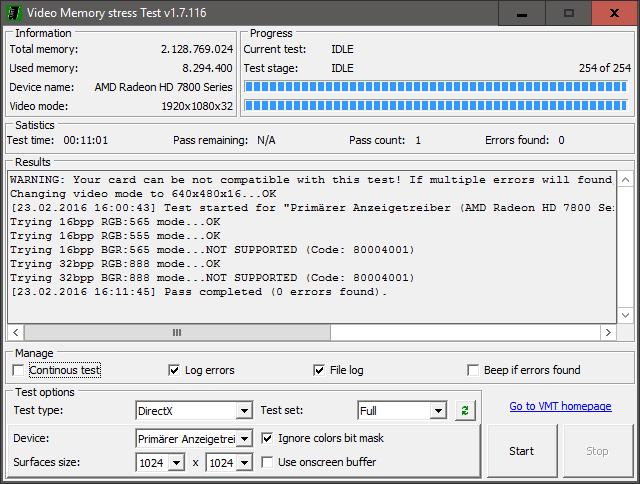The height and width of the screenshot is (484, 640).
Task: Enable Beep if errors found
Action: (473, 370)
